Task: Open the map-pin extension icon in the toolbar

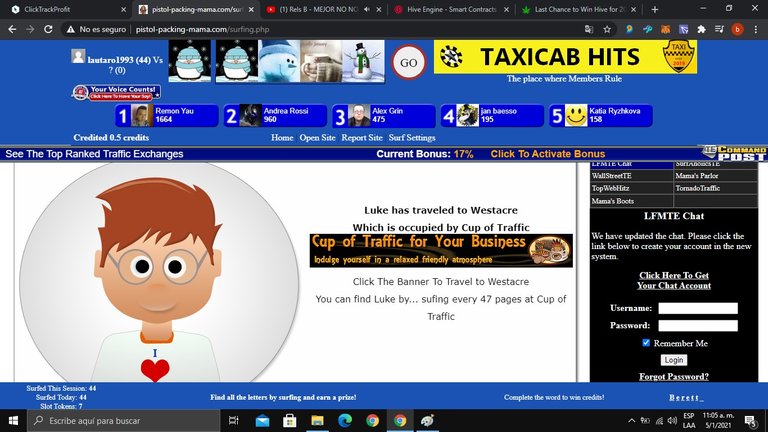Action: point(629,29)
